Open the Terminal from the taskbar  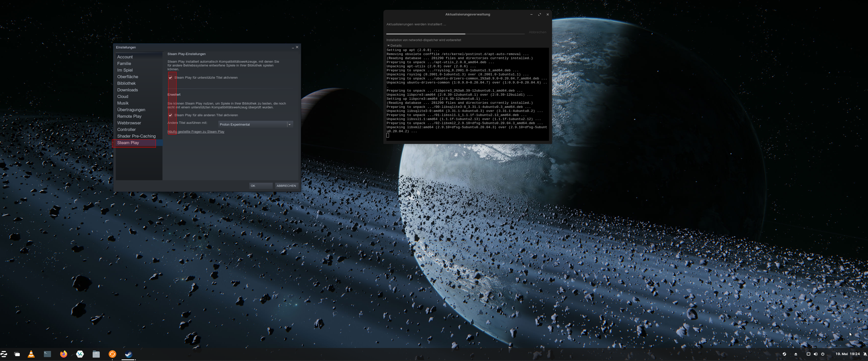(47, 354)
